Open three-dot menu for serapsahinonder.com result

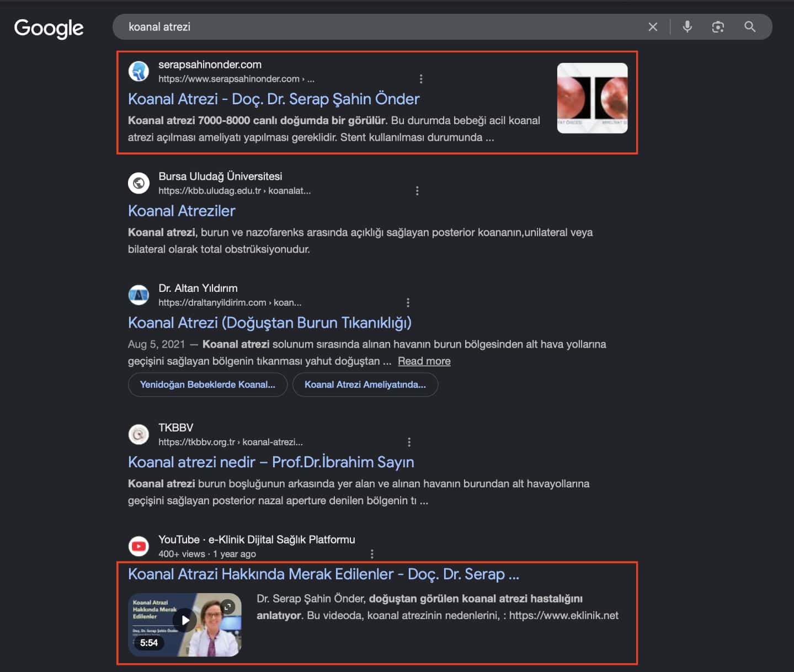point(421,79)
